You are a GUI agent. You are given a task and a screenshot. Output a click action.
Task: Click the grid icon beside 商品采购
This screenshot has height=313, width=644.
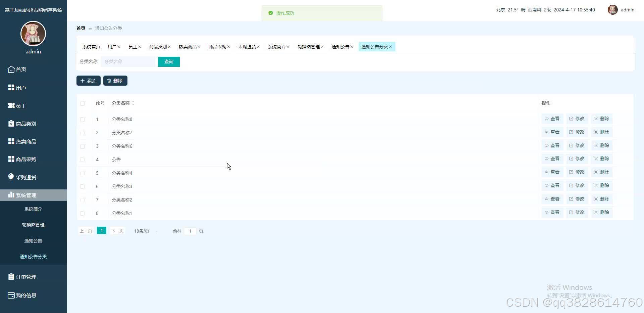(x=11, y=159)
